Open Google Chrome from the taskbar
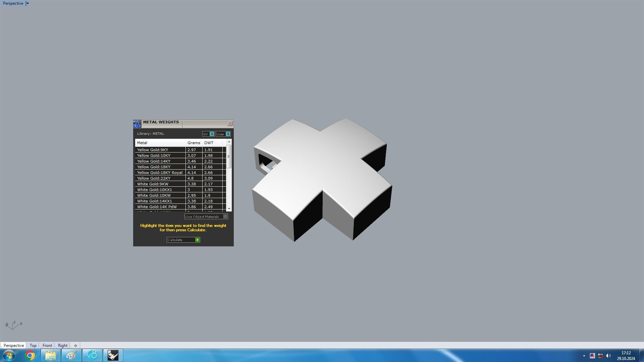 coord(30,355)
